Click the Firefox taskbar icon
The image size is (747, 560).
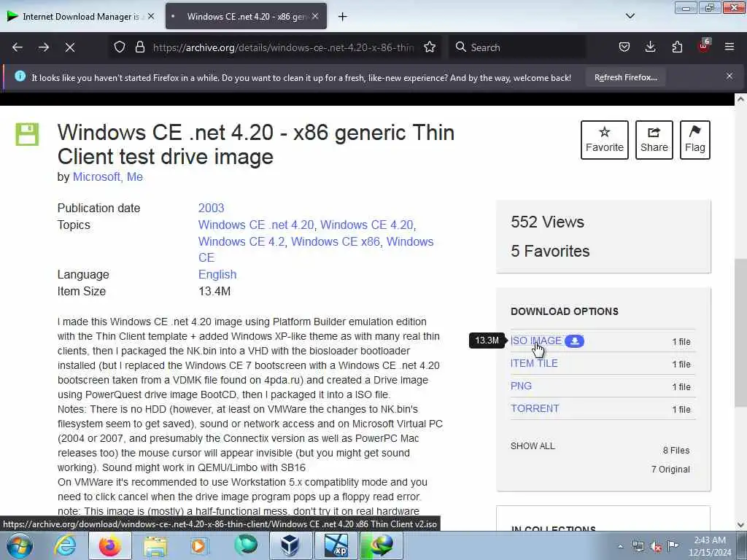110,545
